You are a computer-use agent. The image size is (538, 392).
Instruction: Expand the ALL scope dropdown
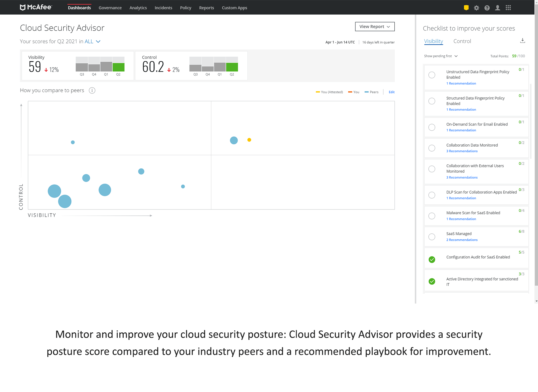93,41
